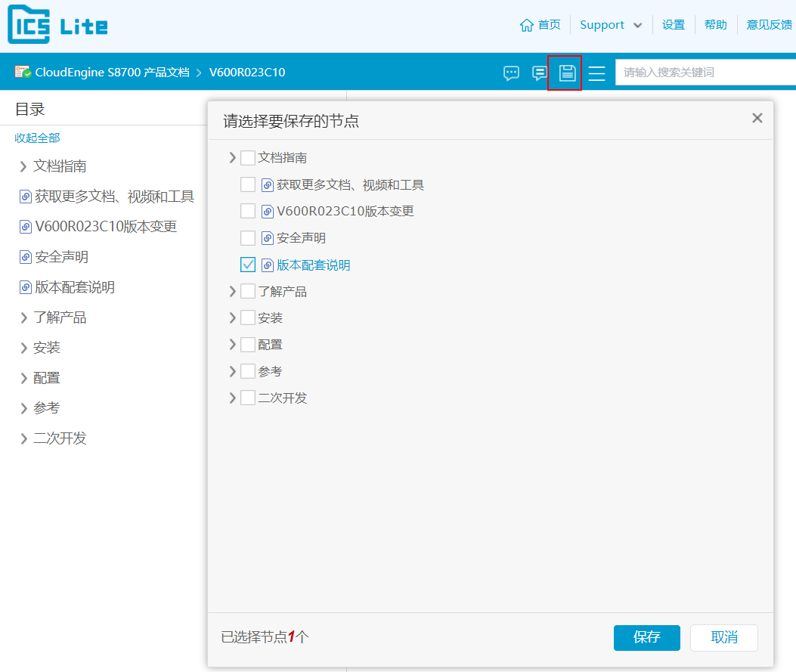Click the 保存 button to save selection
Screen dimensions: 796x672
point(646,637)
